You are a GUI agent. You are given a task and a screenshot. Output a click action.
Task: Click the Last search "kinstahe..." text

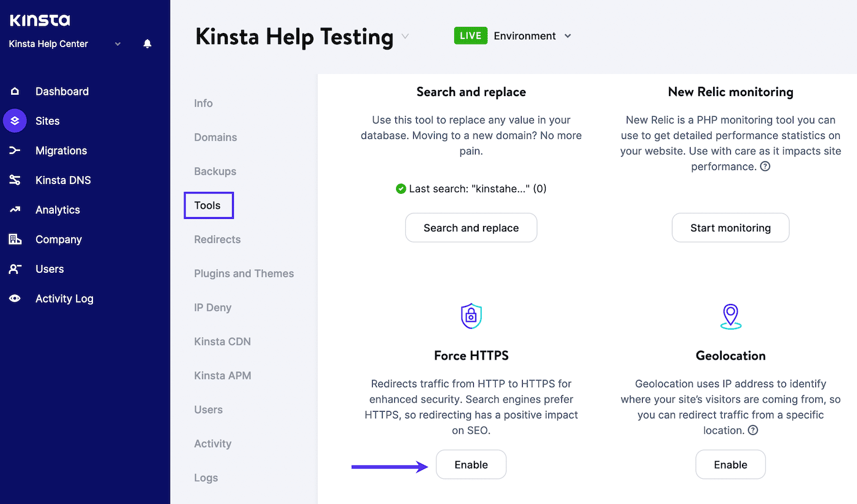click(x=477, y=189)
